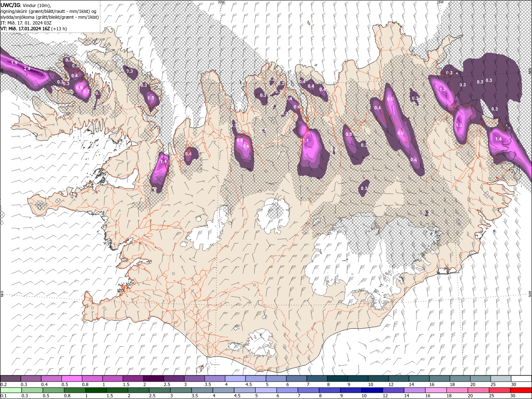Select the white 30 swatch in upper legend
Screen dimensions: 532x399
pos(521,379)
